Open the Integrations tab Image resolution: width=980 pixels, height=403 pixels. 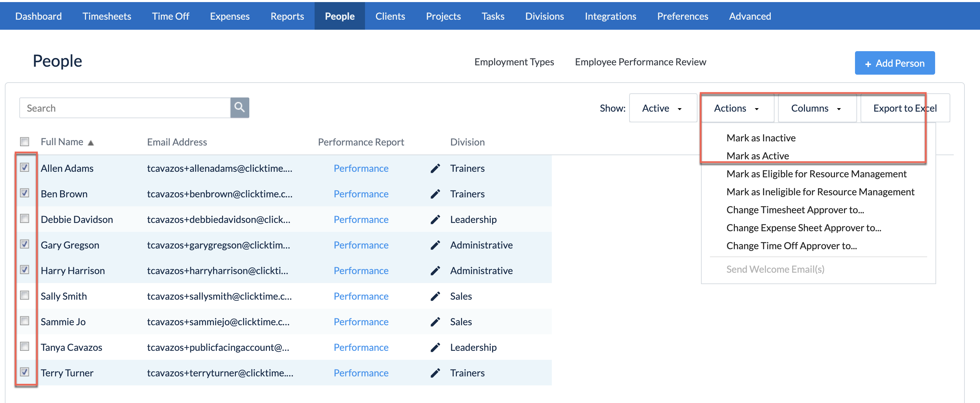point(610,16)
